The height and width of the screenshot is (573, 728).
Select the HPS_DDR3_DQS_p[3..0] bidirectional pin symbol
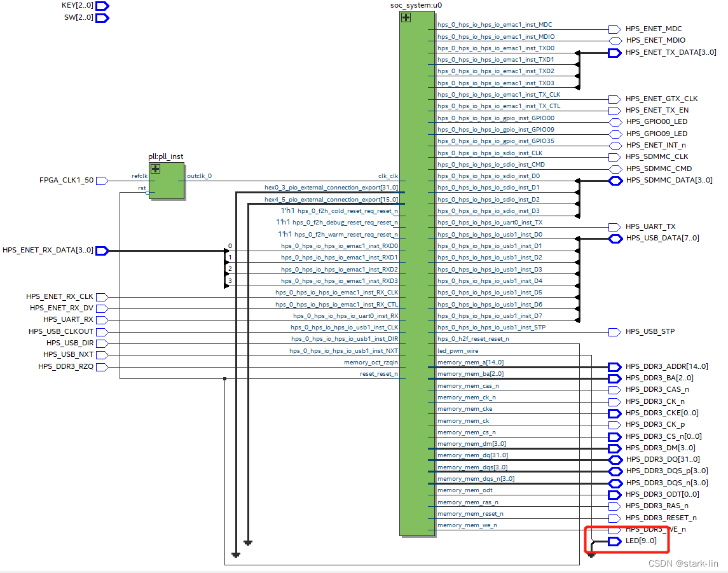pyautogui.click(x=615, y=472)
